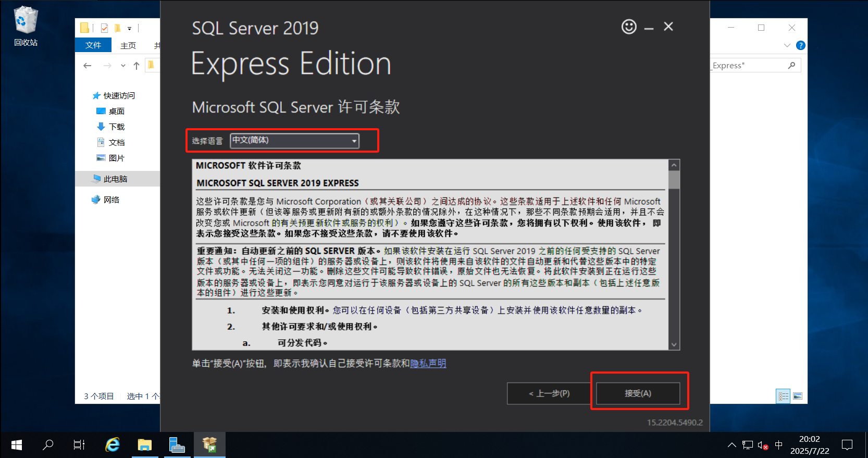Click the network tray icon
The image size is (868, 458).
click(x=748, y=445)
